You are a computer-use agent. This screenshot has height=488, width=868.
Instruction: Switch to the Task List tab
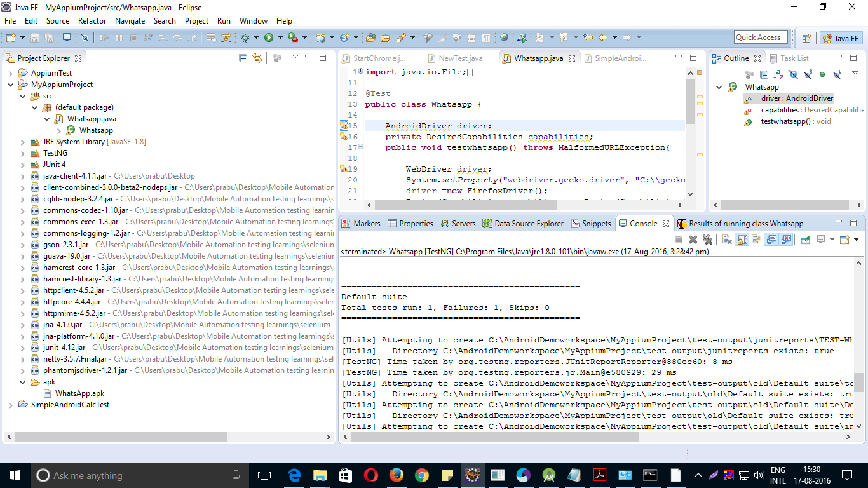789,58
